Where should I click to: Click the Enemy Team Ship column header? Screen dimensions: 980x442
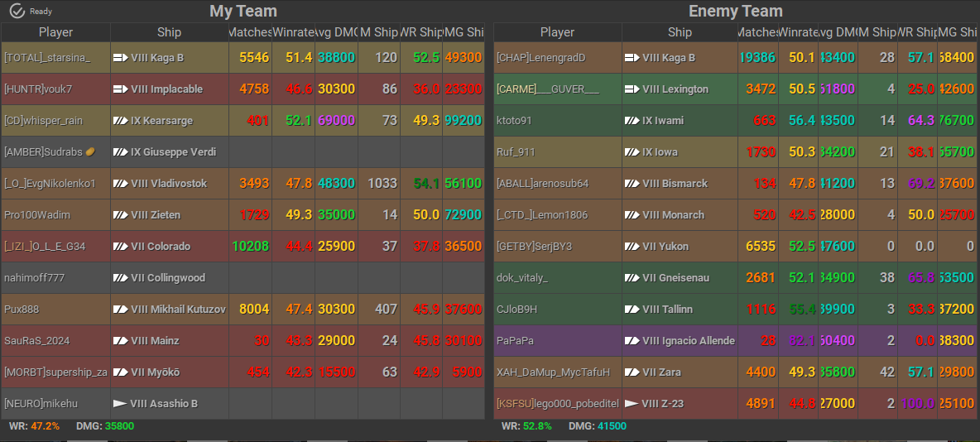[x=680, y=32]
